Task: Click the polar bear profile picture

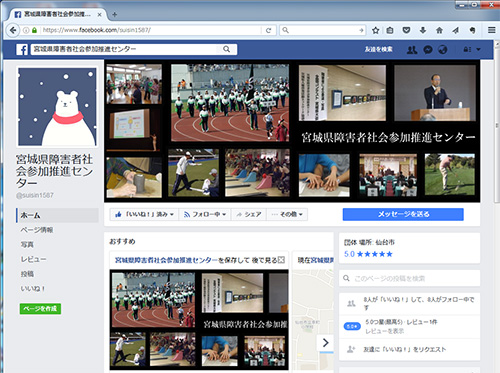Action: (x=57, y=107)
